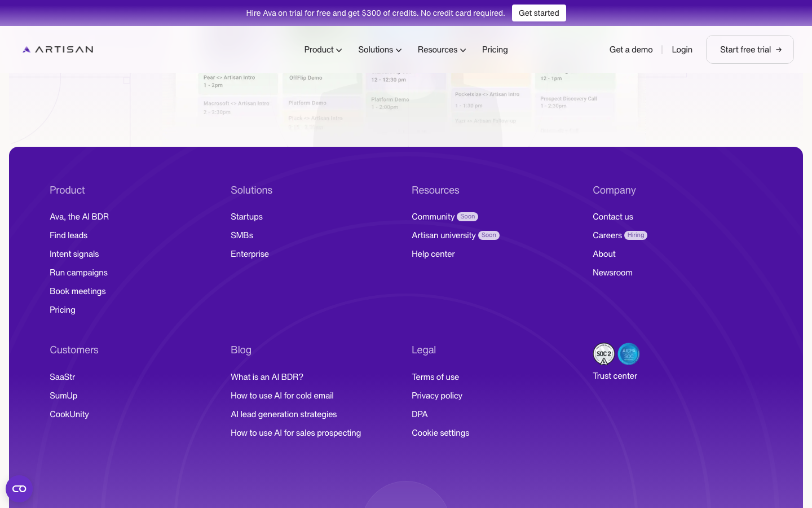Viewport: 812px width, 508px height.
Task: Click the arrow in Start free trial
Action: [779, 50]
